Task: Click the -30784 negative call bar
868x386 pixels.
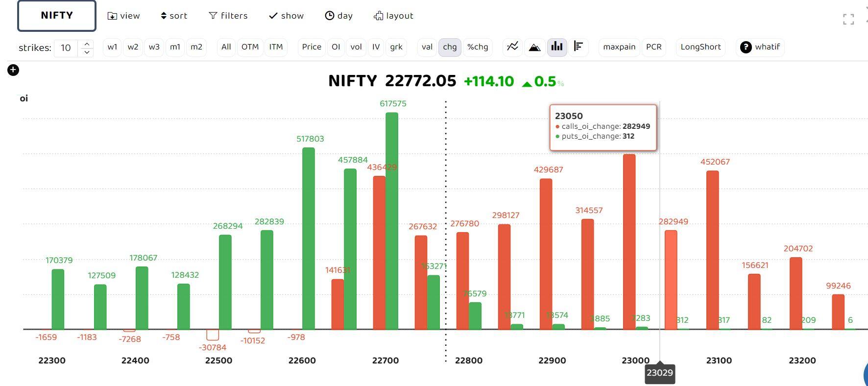Action: tap(213, 335)
